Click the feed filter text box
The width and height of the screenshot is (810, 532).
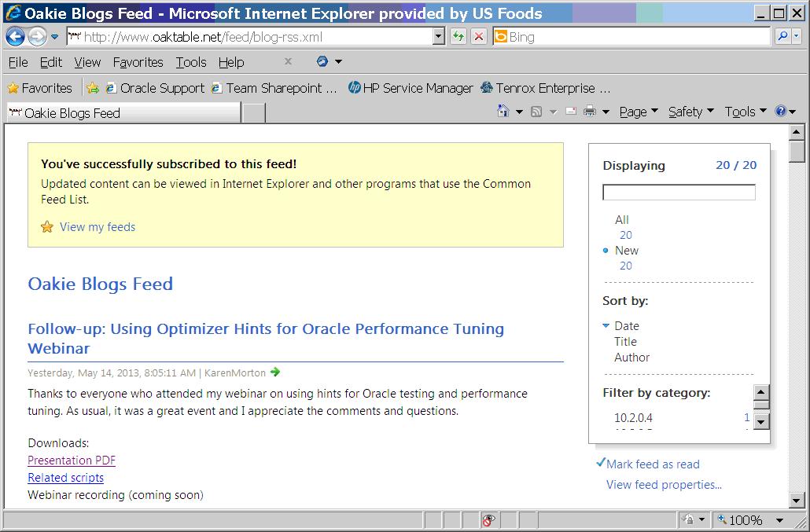[x=679, y=193]
